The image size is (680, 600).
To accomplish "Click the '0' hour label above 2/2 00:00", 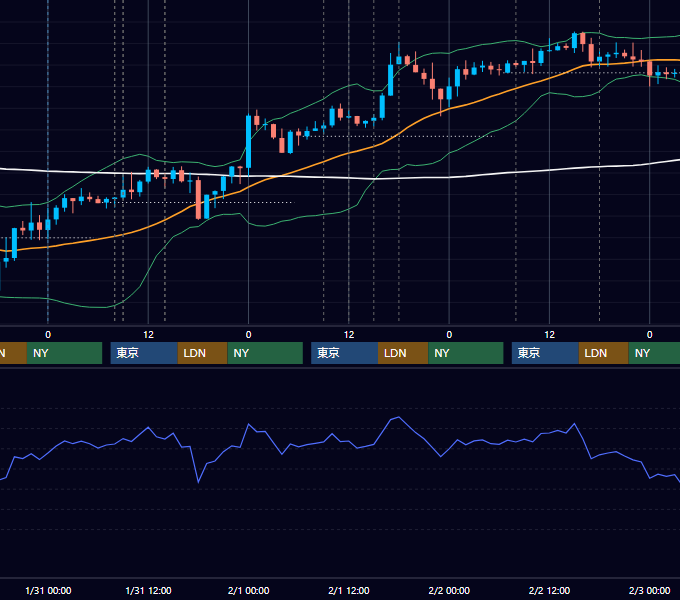I will click(449, 335).
